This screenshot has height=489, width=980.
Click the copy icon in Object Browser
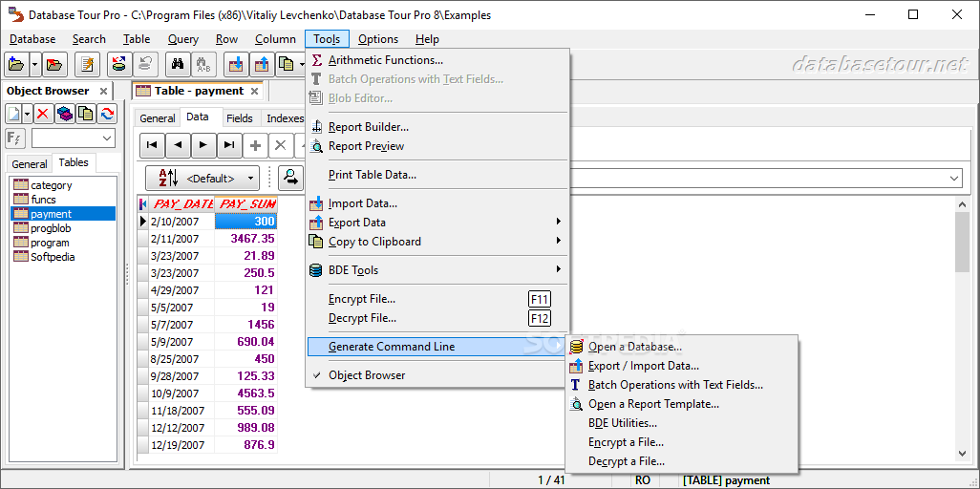86,114
